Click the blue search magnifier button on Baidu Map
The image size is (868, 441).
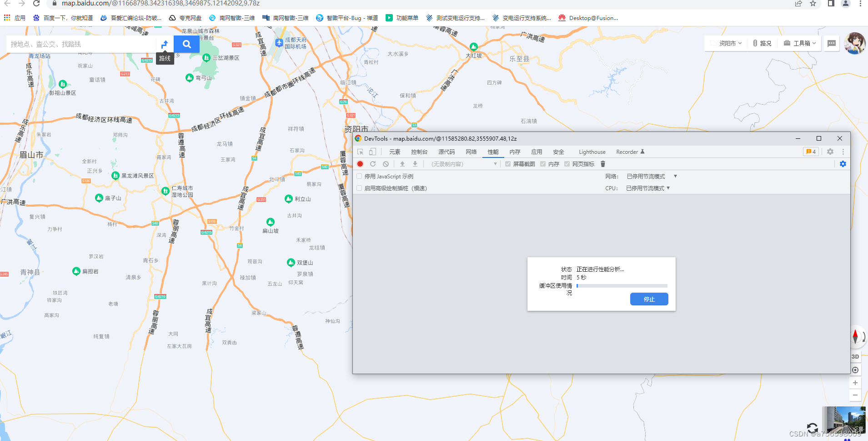point(186,44)
